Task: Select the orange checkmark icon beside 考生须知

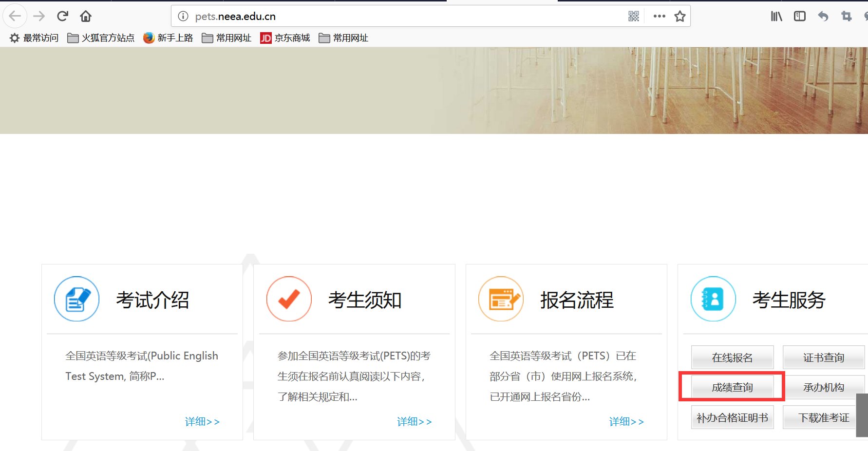Action: click(x=288, y=299)
